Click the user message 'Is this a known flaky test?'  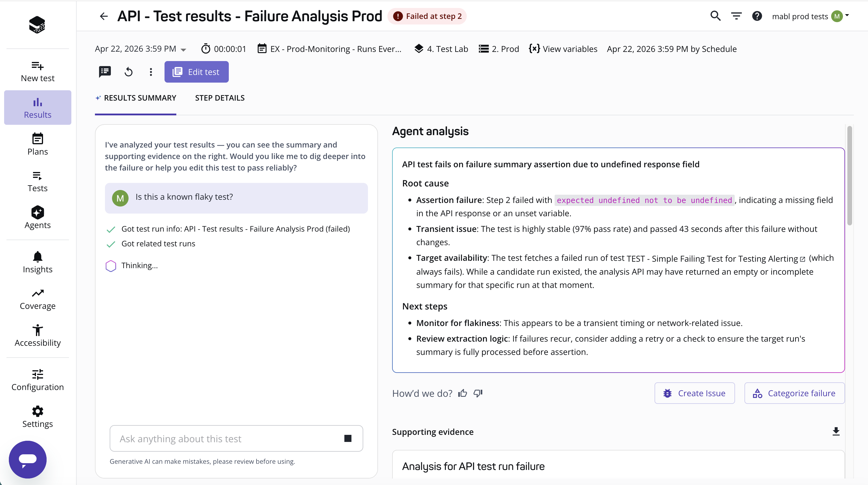click(236, 198)
